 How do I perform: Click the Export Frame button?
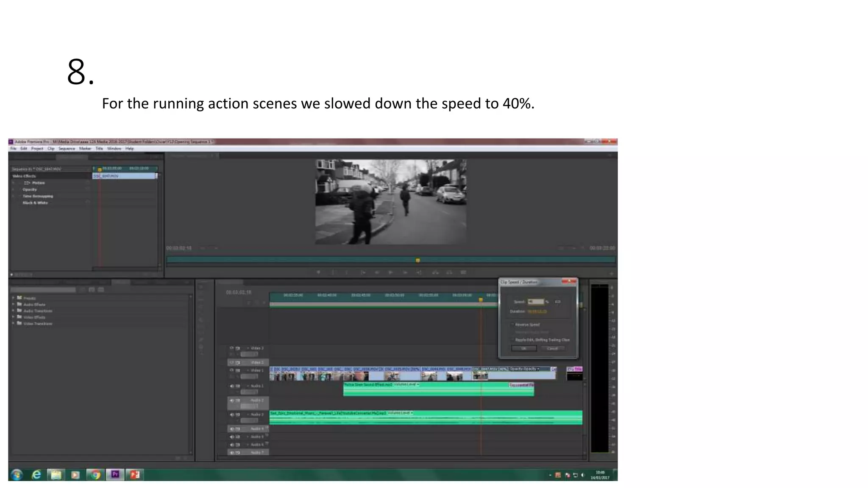click(464, 272)
